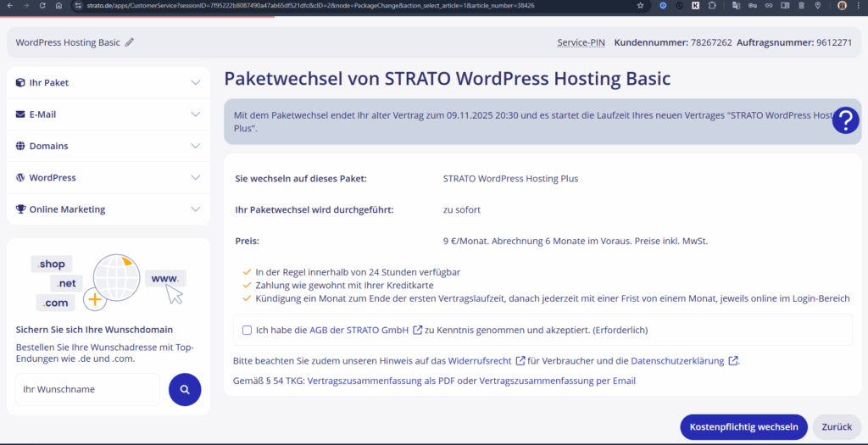Expand the Online Marketing chevron
The height and width of the screenshot is (445, 868).
pyautogui.click(x=196, y=209)
